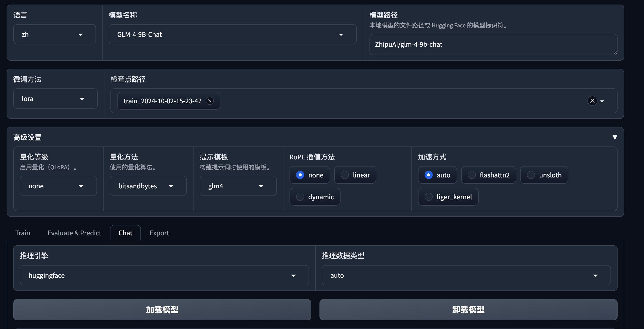Viewport: 644px width, 329px height.
Task: Click the 检查点路径 multi-select field
Action: click(364, 101)
